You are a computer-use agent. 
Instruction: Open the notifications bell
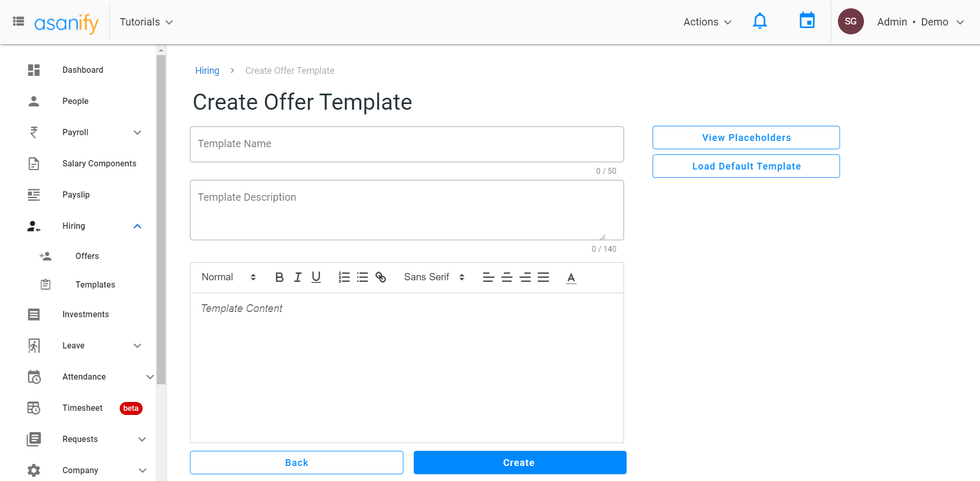click(x=760, y=21)
